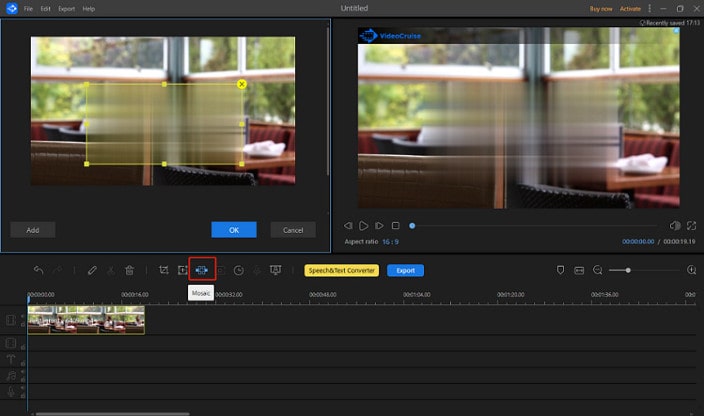The width and height of the screenshot is (704, 416).
Task: Click the dim icon right of the clock
Action: click(257, 270)
